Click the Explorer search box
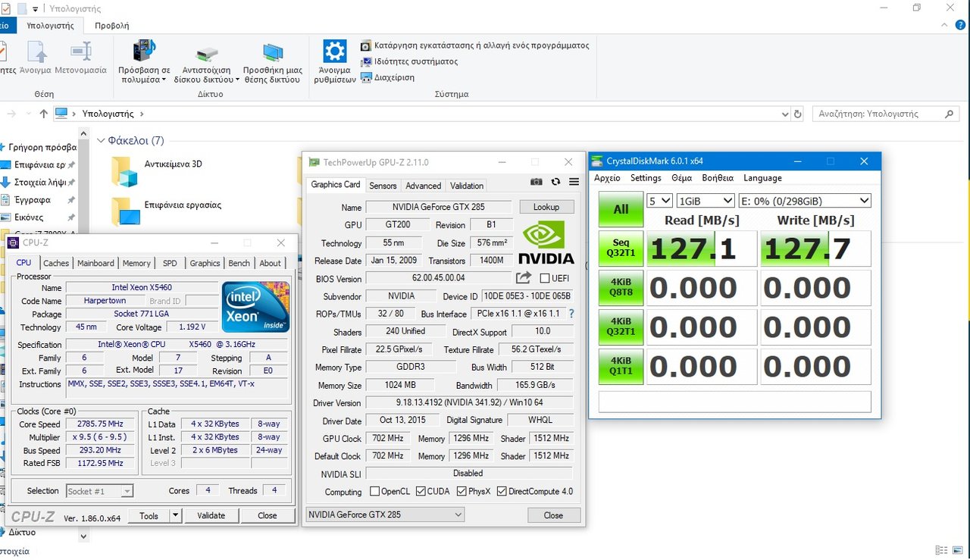The height and width of the screenshot is (560, 970). [879, 114]
